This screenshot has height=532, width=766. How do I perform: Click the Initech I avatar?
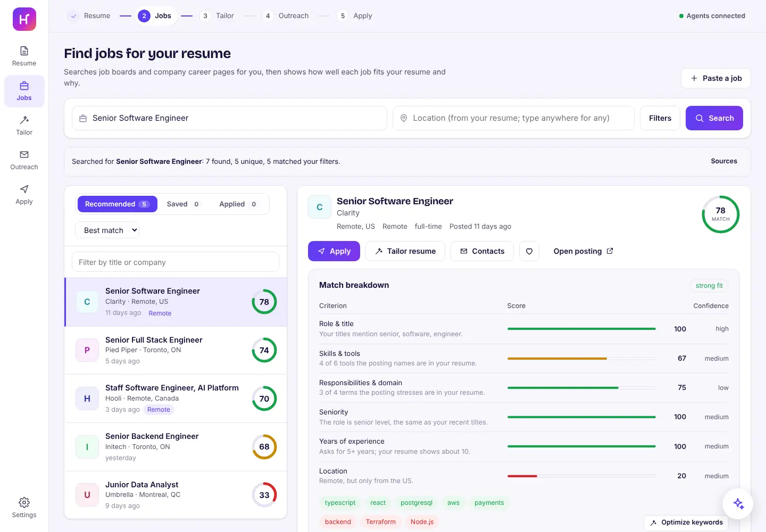pos(87,447)
